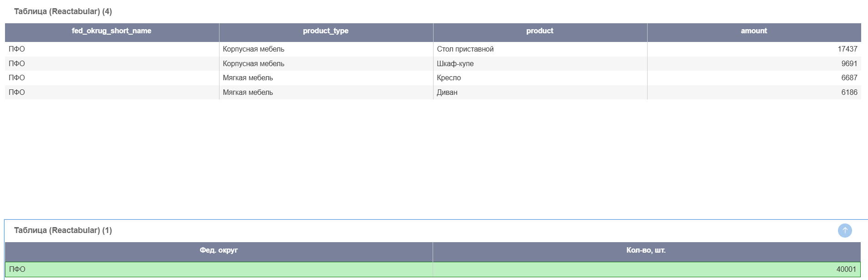Click the amount value 6687
The height and width of the screenshot is (280, 868).
(849, 78)
